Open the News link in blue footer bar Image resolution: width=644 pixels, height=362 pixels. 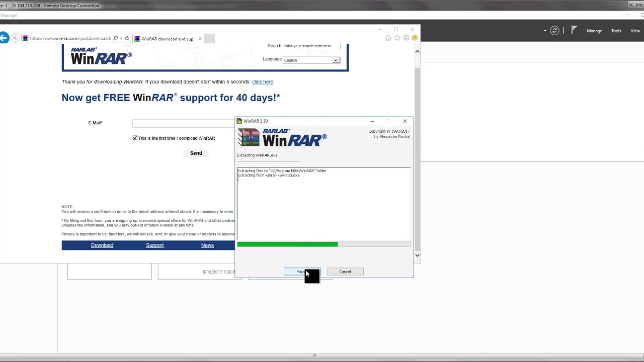207,245
